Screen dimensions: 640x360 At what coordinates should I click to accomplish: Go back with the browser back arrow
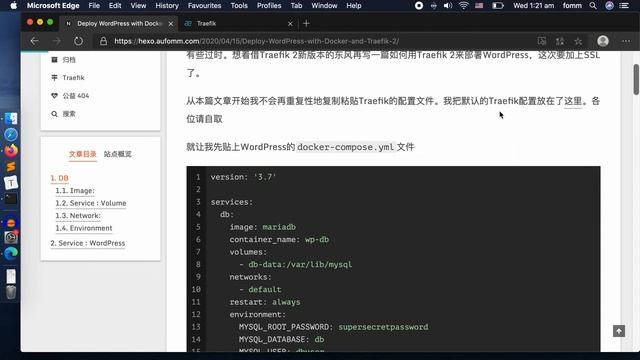(x=34, y=41)
